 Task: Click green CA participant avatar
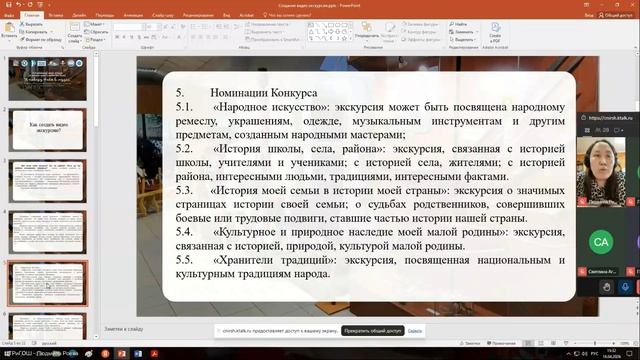click(601, 242)
